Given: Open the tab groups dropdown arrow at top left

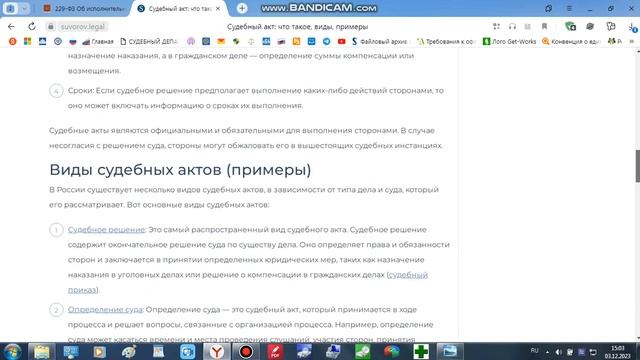Looking at the screenshot, I should point(24,8).
